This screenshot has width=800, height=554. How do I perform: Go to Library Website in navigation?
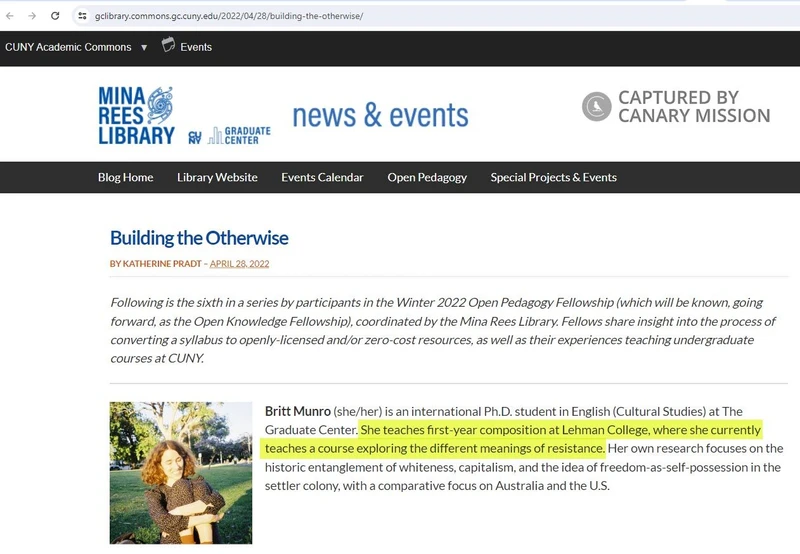click(x=217, y=177)
